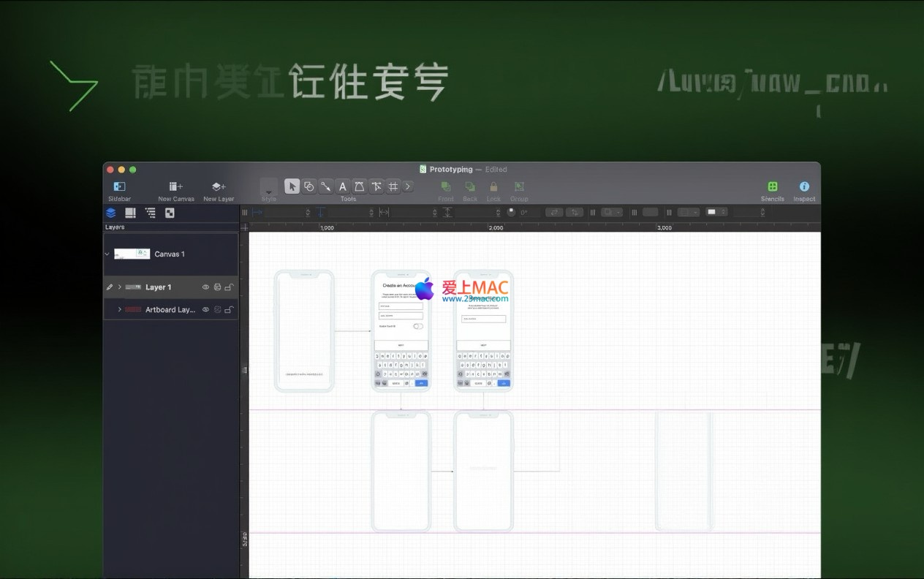924x579 pixels.
Task: Expand the Artboard Layer tree item
Action: tap(119, 310)
